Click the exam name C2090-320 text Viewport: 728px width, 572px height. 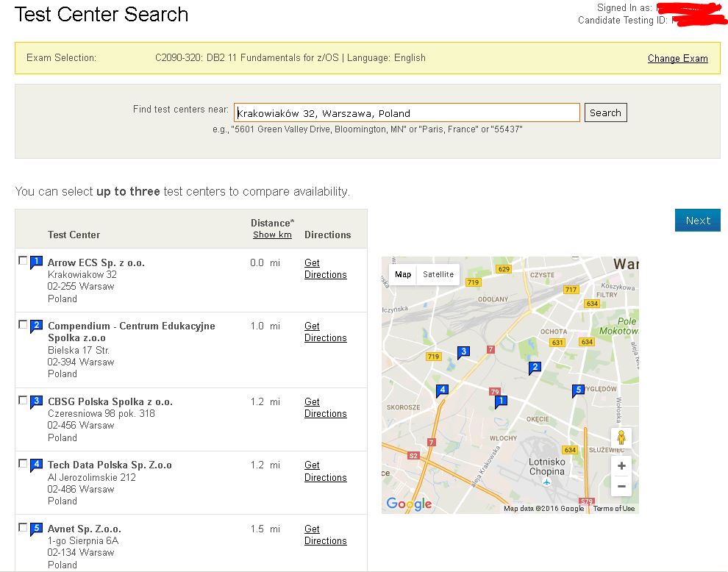click(x=290, y=57)
